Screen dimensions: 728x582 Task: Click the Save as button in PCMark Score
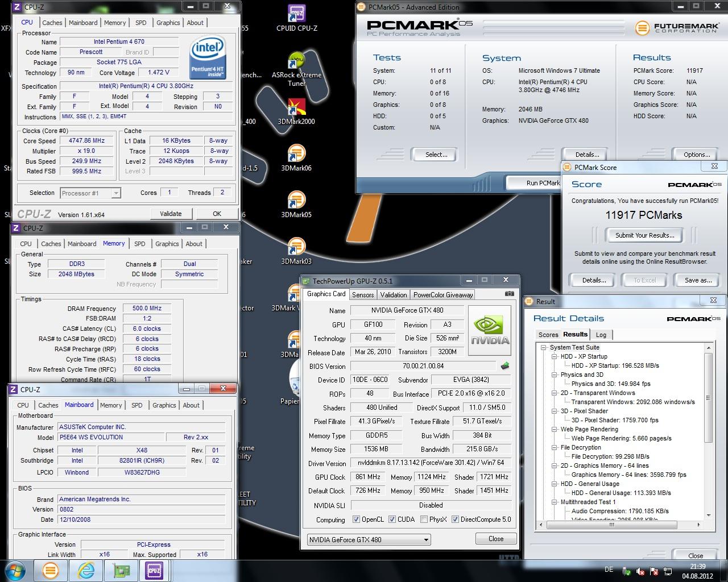[x=698, y=280]
